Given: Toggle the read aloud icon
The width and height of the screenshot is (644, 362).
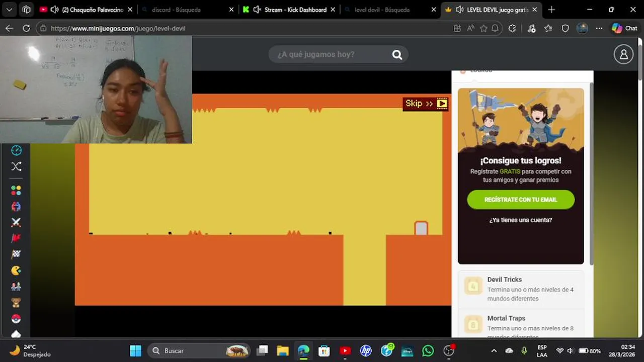Looking at the screenshot, I should pos(470,29).
